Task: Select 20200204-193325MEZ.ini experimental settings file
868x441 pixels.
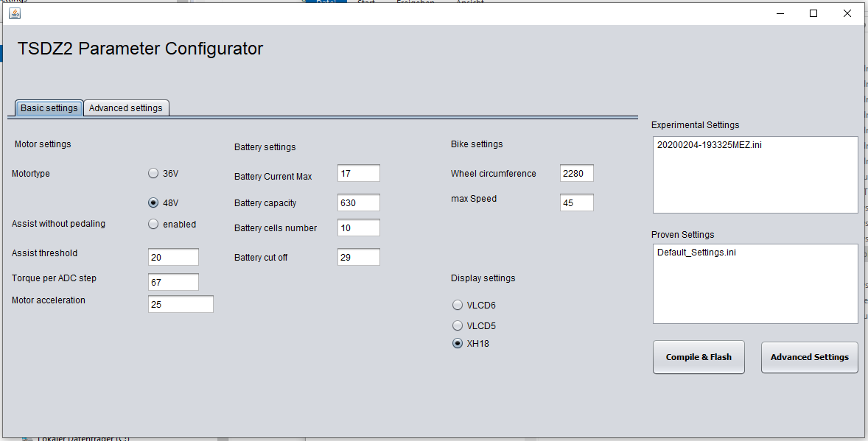Action: click(709, 145)
